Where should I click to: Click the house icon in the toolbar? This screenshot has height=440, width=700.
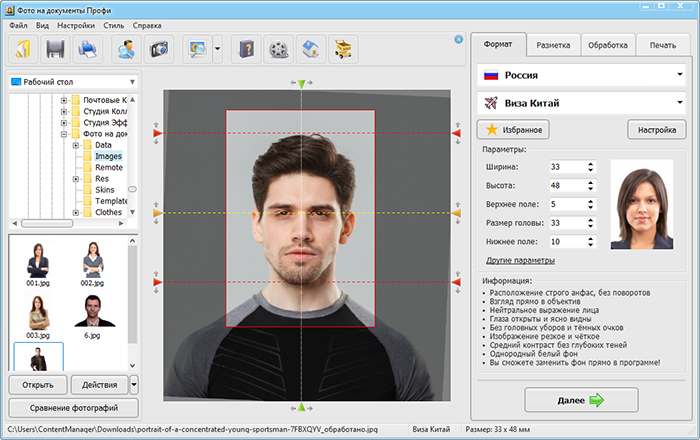point(312,48)
